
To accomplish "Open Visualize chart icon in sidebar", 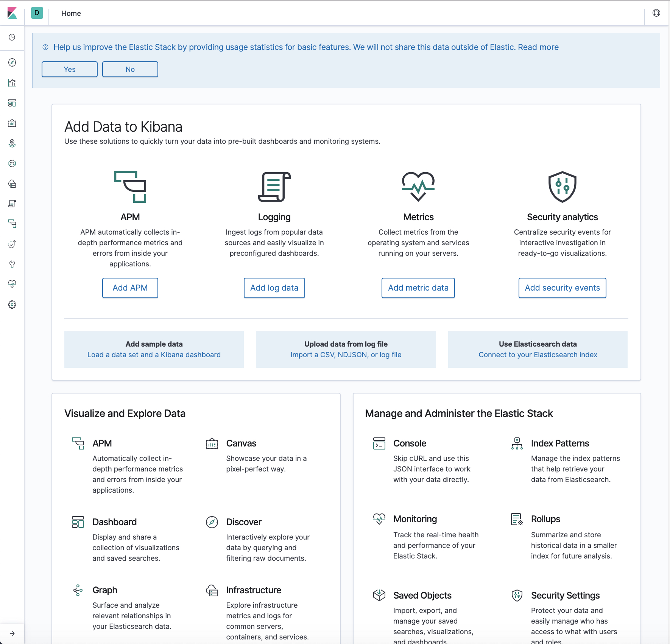I will (12, 82).
